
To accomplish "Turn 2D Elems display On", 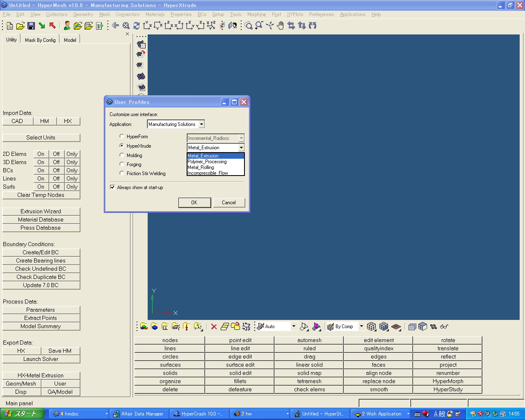I will (41, 154).
